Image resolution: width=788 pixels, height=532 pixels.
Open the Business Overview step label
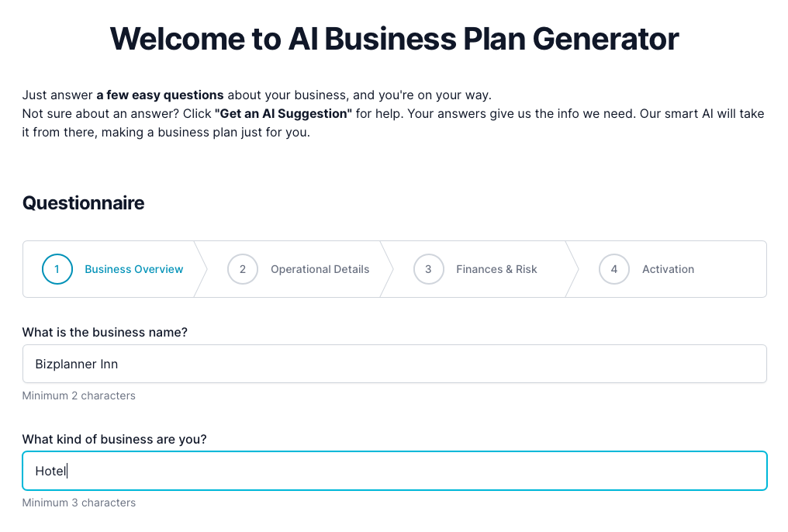click(133, 269)
